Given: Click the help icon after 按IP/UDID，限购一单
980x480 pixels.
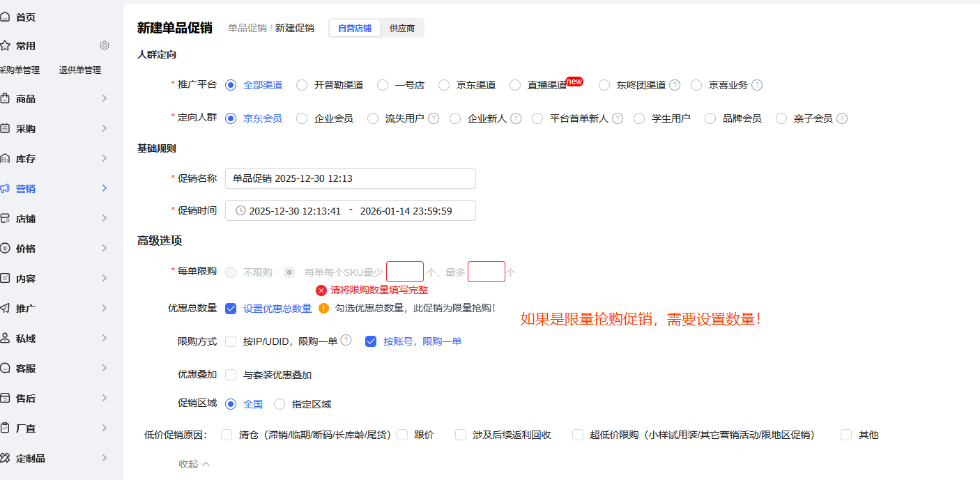Looking at the screenshot, I should (346, 341).
